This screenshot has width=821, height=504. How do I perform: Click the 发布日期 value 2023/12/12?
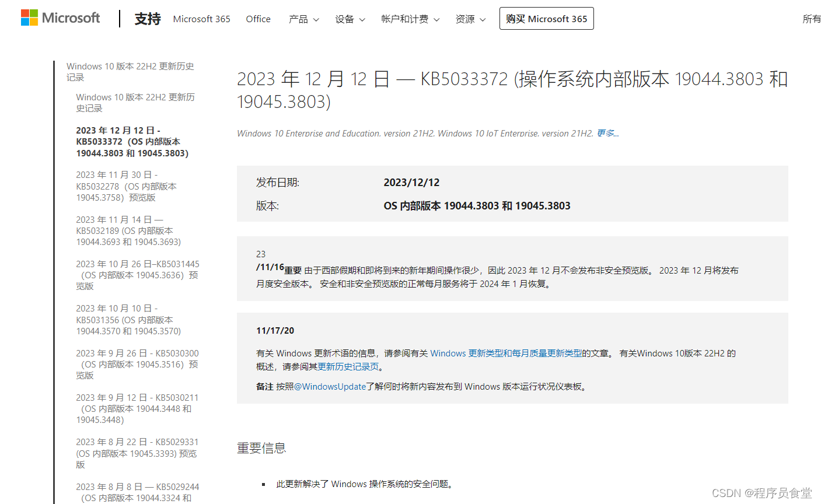click(411, 183)
